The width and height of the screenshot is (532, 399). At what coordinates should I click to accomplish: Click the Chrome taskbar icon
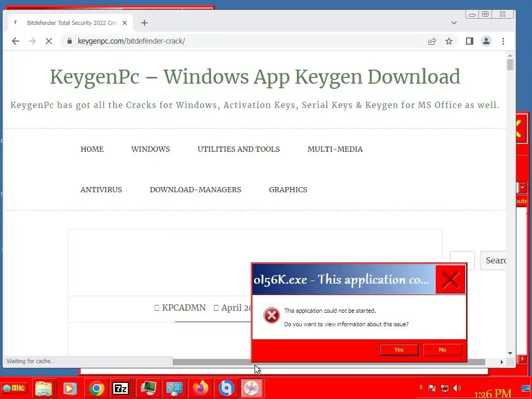point(96,388)
